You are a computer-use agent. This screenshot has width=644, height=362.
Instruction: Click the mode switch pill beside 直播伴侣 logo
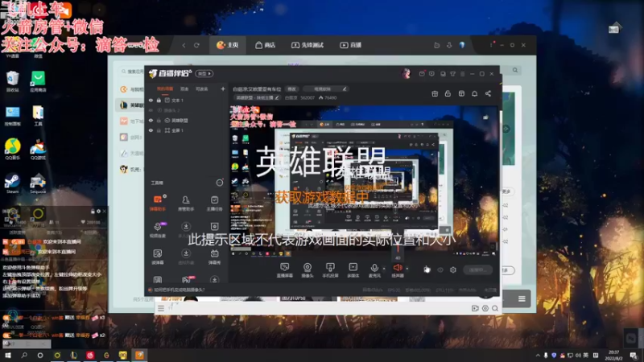pos(204,73)
